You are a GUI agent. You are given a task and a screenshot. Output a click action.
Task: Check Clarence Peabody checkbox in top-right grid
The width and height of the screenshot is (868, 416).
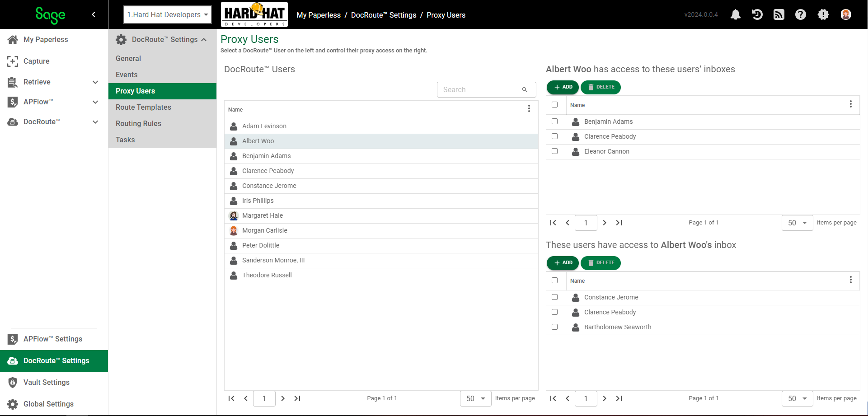tap(555, 136)
